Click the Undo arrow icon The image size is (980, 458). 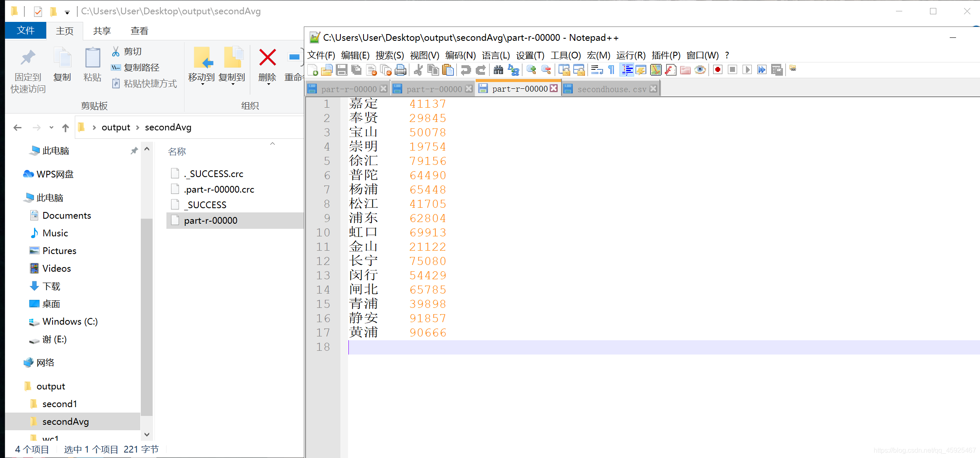(x=466, y=70)
